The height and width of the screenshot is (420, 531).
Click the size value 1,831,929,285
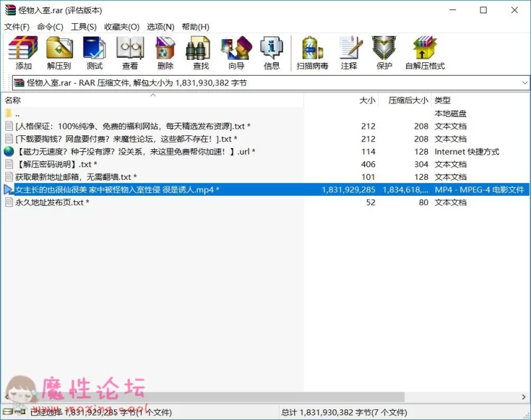point(348,190)
